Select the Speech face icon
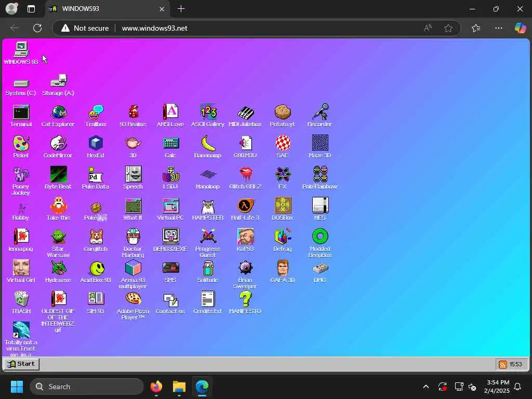The image size is (532, 399). (133, 178)
